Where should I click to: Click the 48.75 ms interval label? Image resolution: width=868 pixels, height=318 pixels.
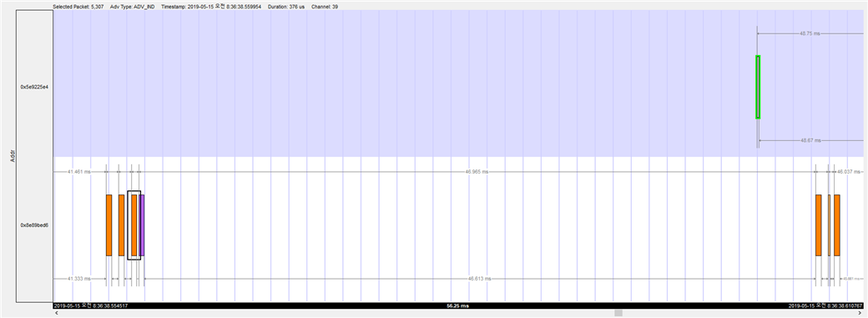[810, 33]
